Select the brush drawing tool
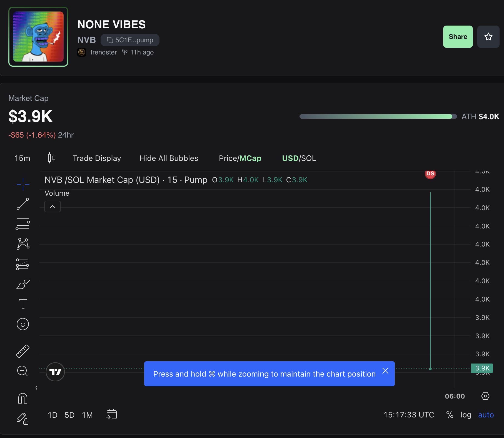The width and height of the screenshot is (504, 438). click(x=23, y=284)
